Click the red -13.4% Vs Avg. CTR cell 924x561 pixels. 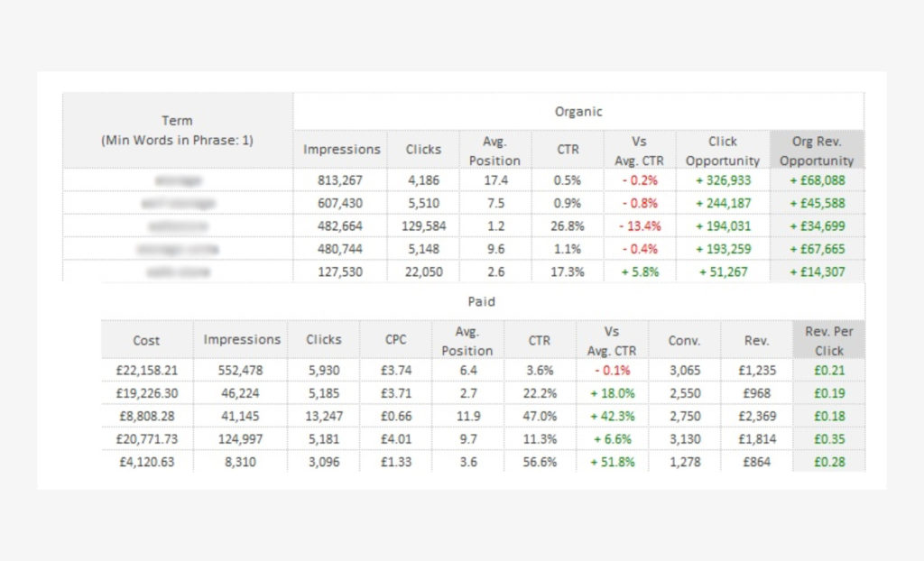(x=640, y=225)
